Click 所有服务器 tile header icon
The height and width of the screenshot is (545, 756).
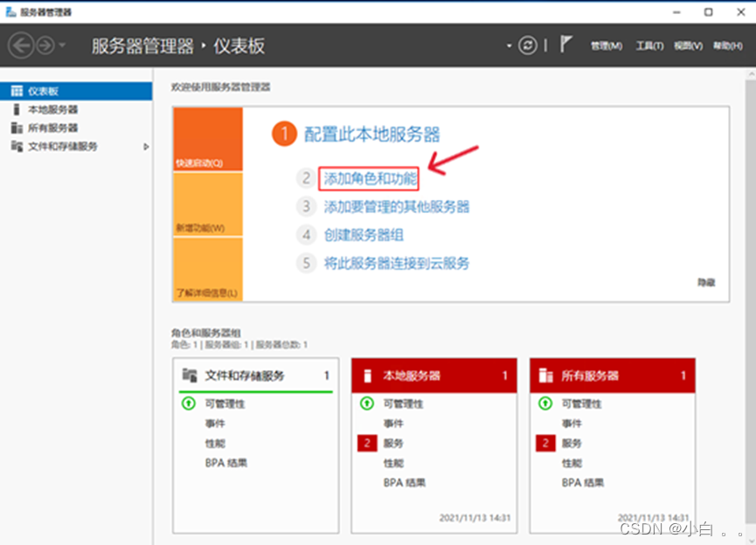pos(545,376)
